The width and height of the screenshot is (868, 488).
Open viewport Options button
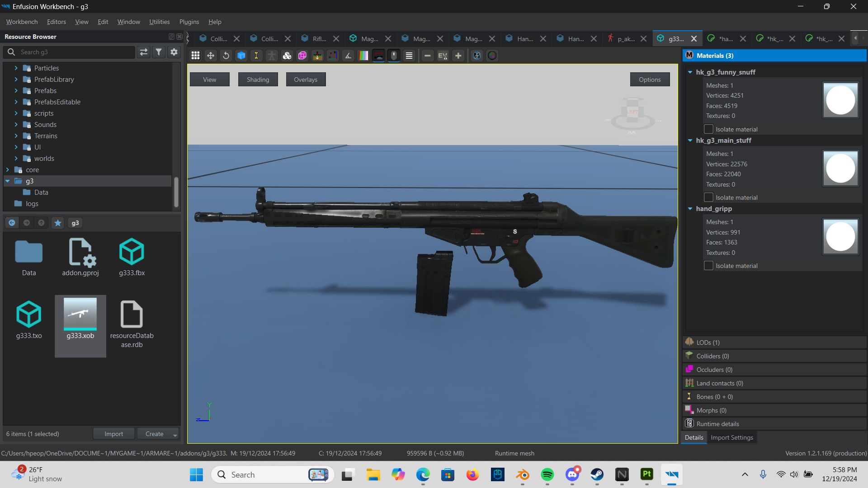650,79
